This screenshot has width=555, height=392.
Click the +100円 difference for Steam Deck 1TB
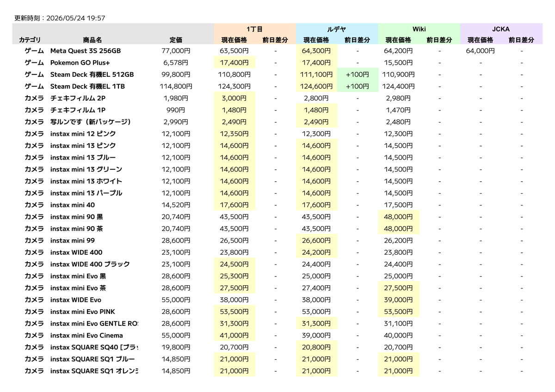click(x=358, y=86)
